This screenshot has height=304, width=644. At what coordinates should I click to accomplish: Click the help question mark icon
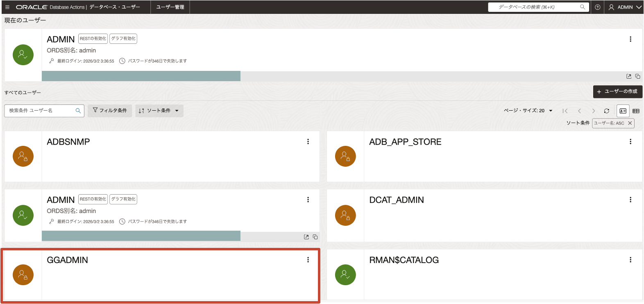598,7
